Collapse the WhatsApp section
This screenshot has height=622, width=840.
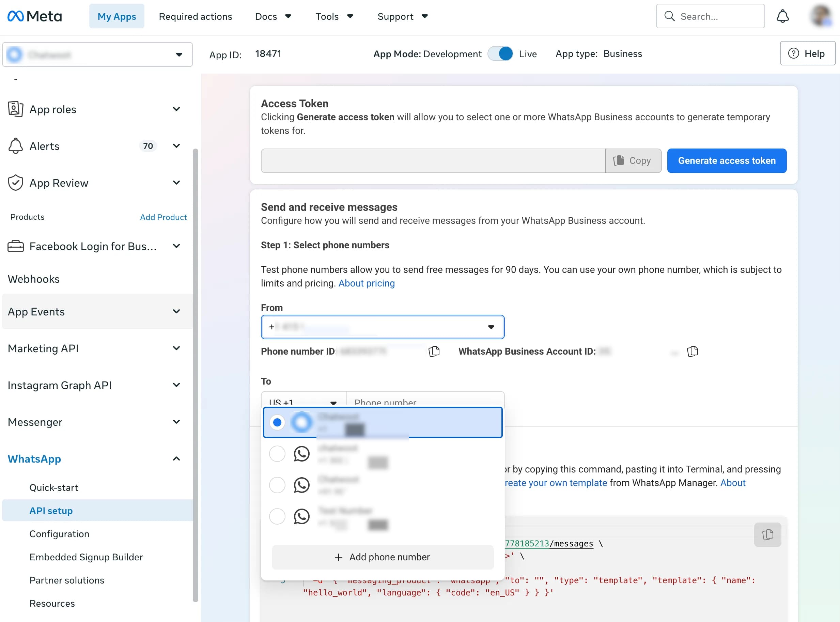point(176,459)
